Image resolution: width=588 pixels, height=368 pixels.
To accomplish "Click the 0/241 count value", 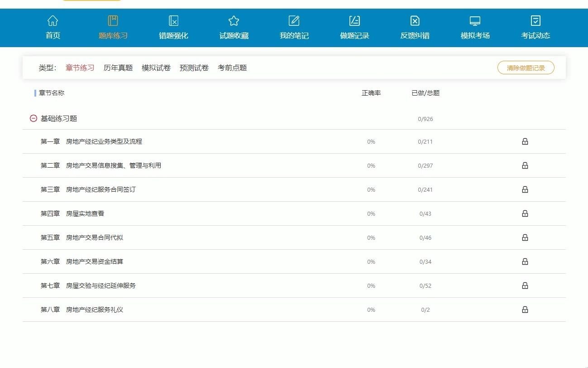I will click(425, 190).
